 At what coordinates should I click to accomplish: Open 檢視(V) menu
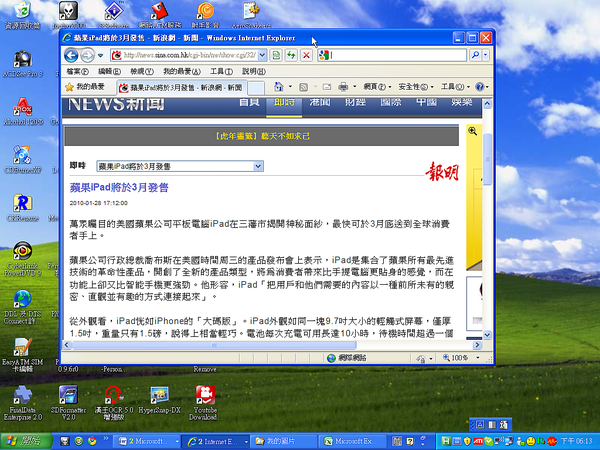142,72
